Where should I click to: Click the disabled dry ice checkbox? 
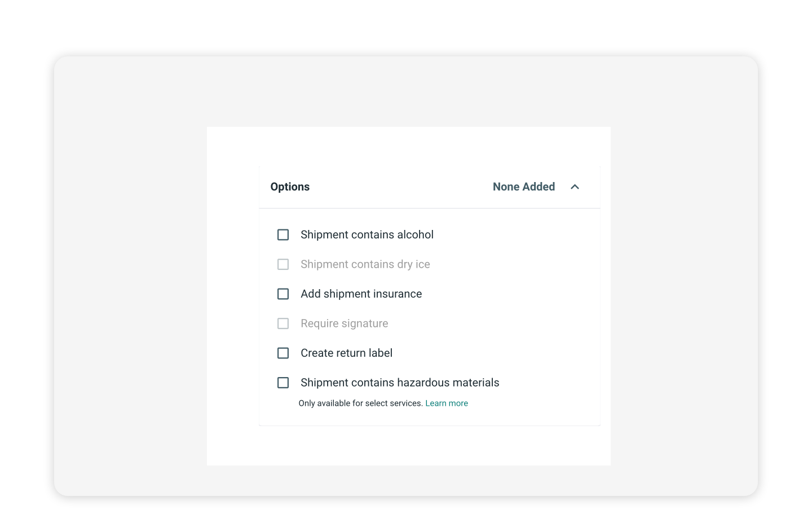click(x=283, y=264)
